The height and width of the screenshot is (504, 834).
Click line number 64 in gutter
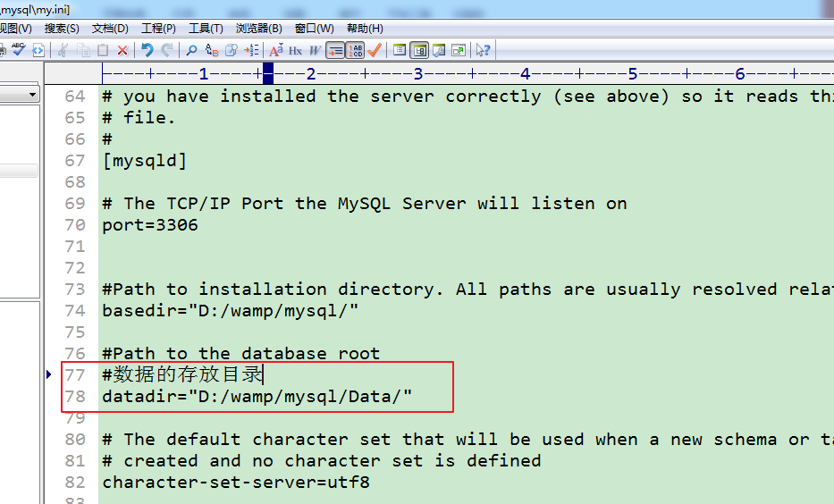coord(75,97)
